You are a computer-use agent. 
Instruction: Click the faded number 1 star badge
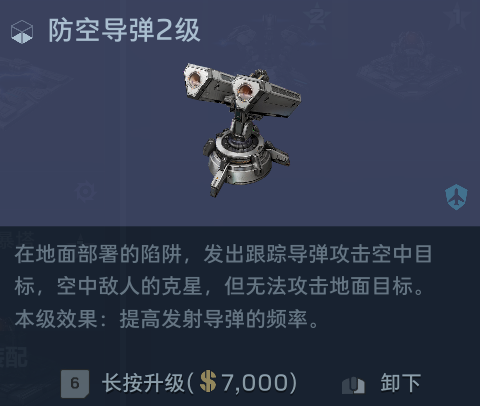(459, 17)
